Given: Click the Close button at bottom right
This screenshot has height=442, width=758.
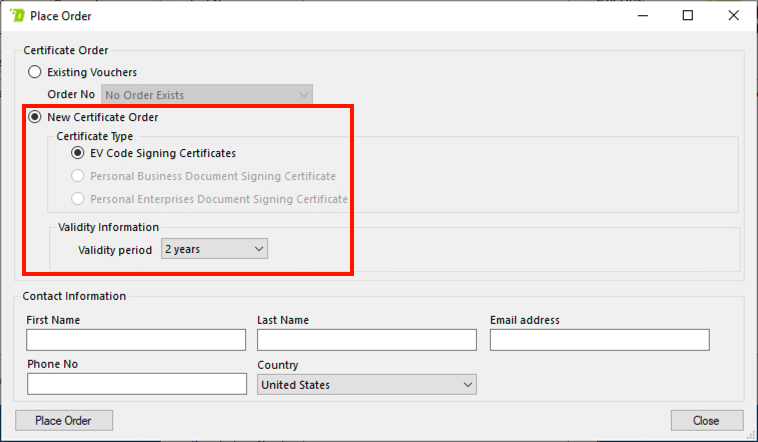Looking at the screenshot, I should 707,420.
